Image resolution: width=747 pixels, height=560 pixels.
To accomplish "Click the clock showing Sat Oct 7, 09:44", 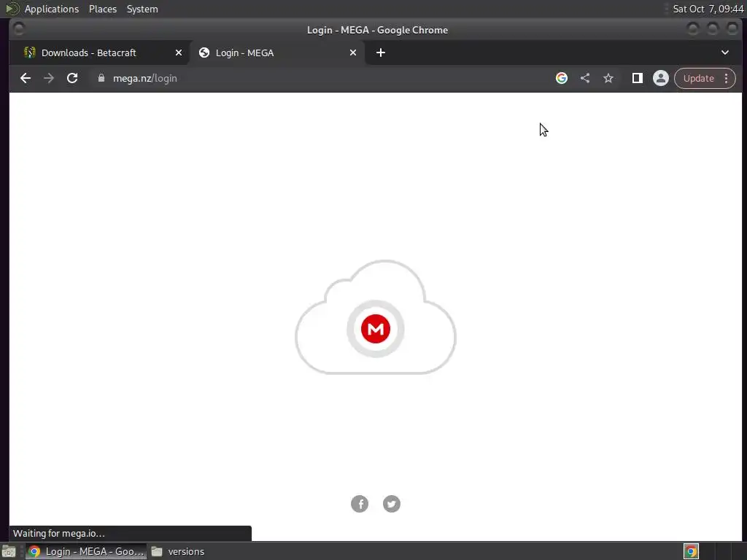I will click(x=708, y=9).
